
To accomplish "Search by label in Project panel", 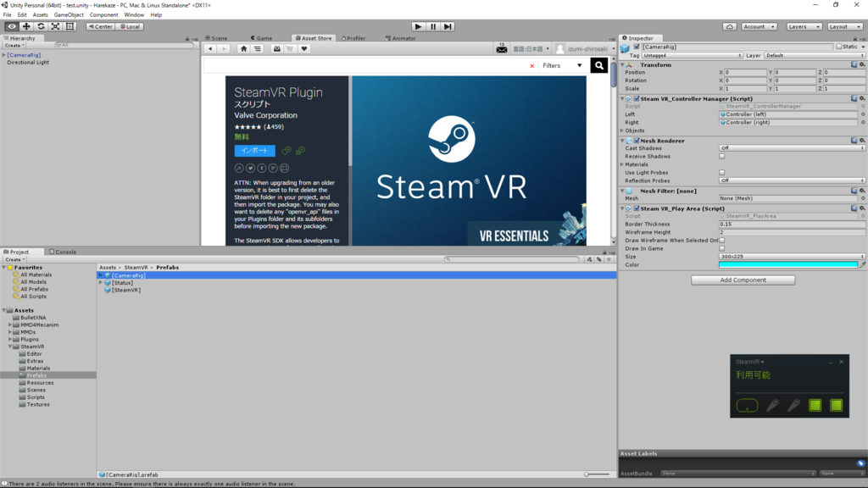I will pyautogui.click(x=599, y=259).
